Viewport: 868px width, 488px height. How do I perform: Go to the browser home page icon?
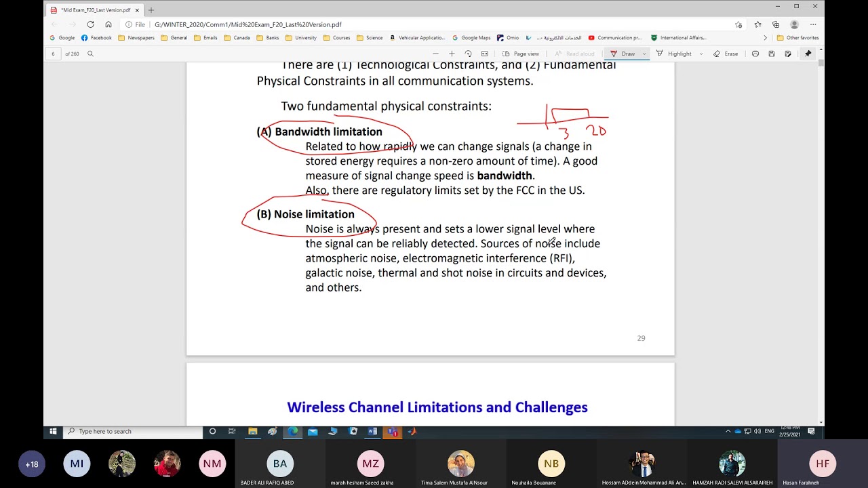(x=108, y=24)
